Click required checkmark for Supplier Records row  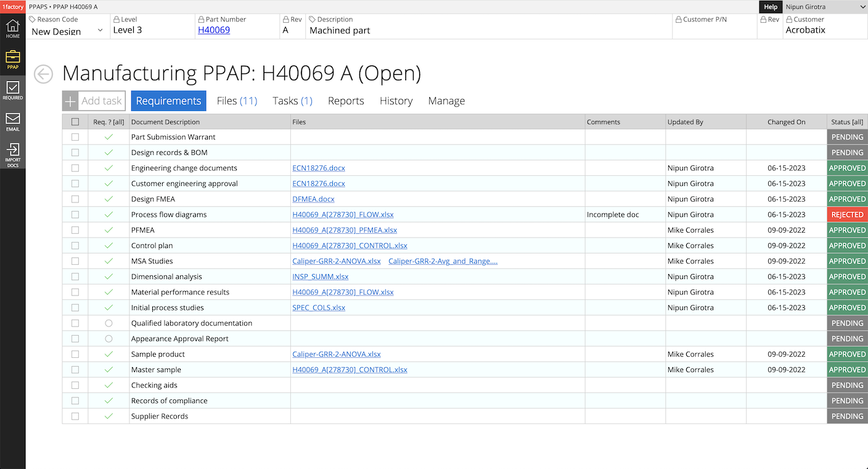[x=109, y=416]
